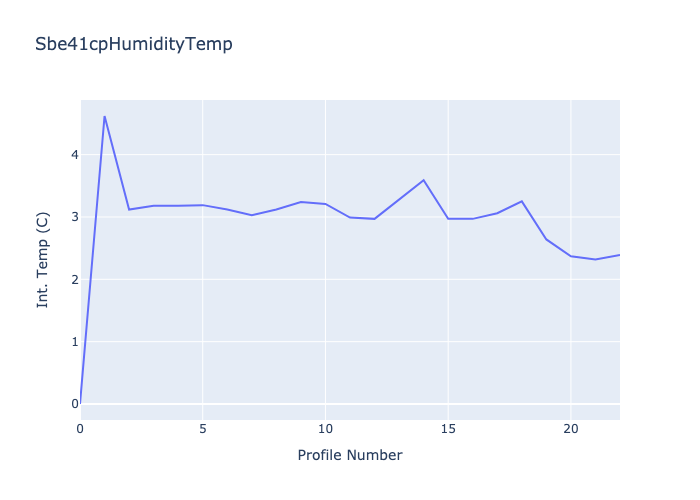Select the line peak at profile 14

[423, 180]
